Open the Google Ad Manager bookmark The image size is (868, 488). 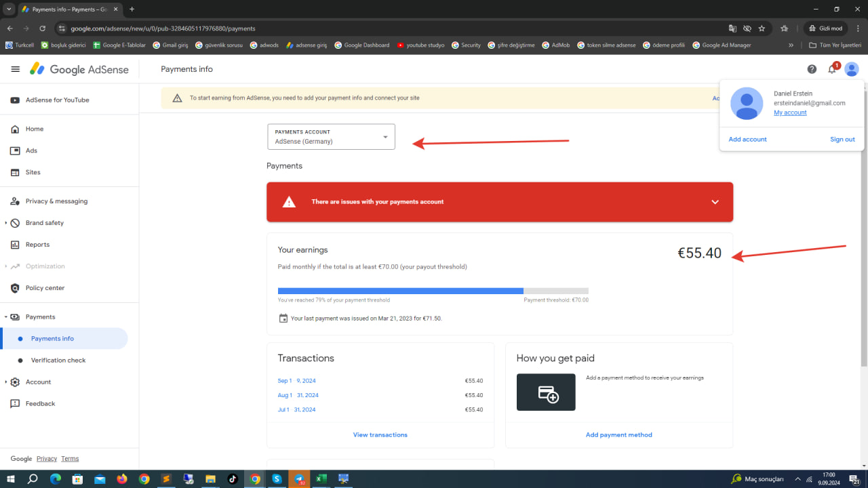point(722,45)
